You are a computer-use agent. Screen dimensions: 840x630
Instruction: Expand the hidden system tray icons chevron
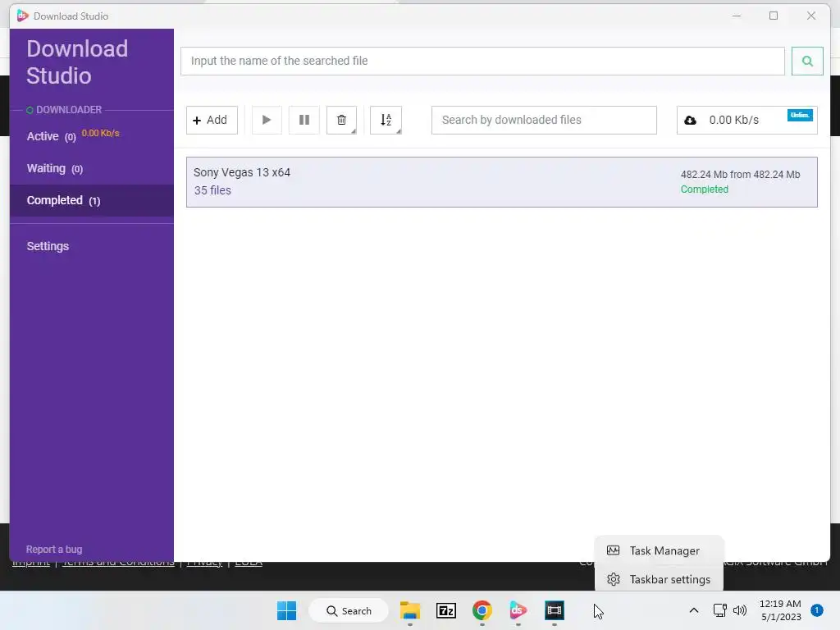(693, 610)
